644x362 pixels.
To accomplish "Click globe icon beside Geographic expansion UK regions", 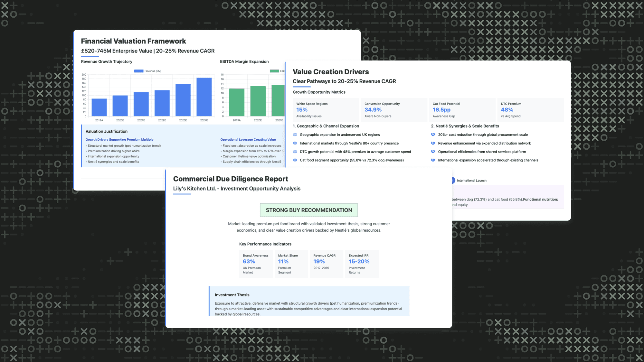I will (x=295, y=135).
